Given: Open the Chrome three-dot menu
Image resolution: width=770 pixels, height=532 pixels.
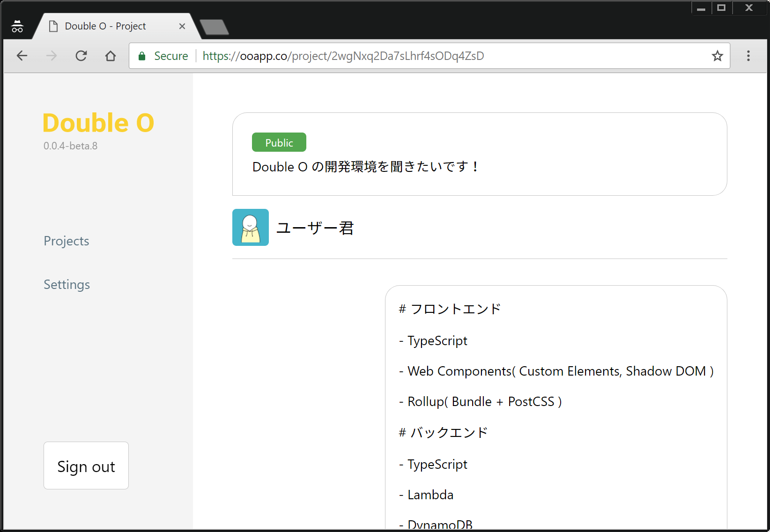Looking at the screenshot, I should pyautogui.click(x=748, y=56).
